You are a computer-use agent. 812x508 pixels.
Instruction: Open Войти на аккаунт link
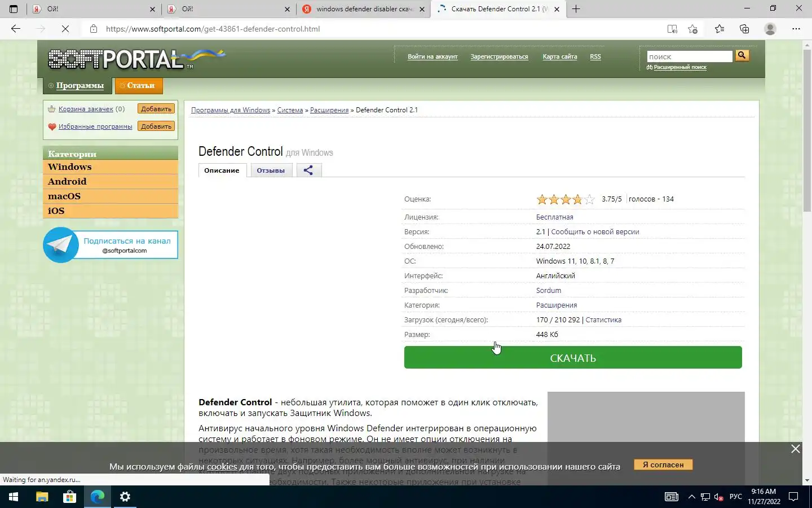(433, 56)
